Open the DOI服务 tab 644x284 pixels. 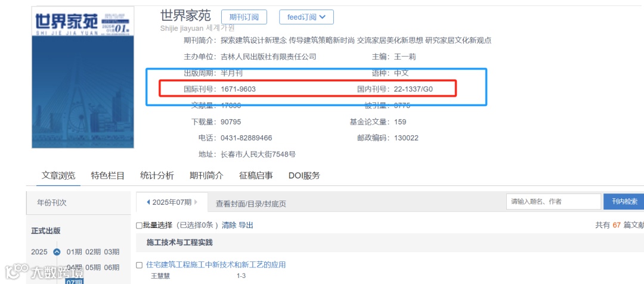pyautogui.click(x=304, y=176)
